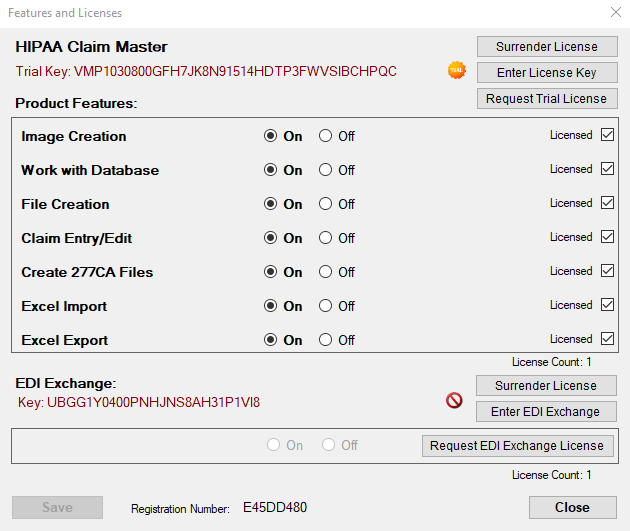Screen dimensions: 630x531
Task: Toggle Licensed checkbox for Create 277CA Files
Action: pos(608,271)
